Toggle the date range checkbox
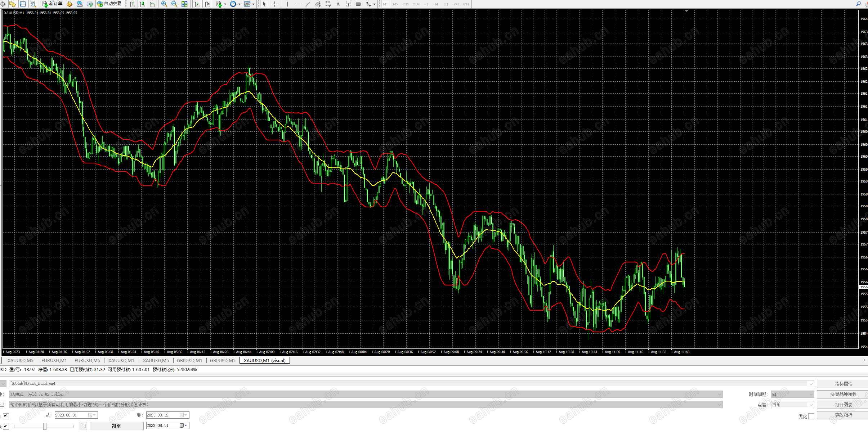Viewport: 868px width, 437px height. (6, 416)
